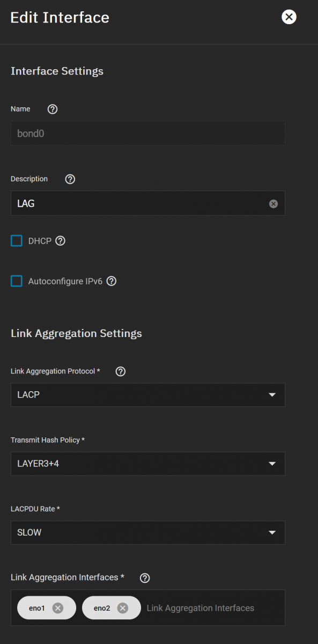
Task: Close the Edit Interface panel
Action: click(289, 17)
